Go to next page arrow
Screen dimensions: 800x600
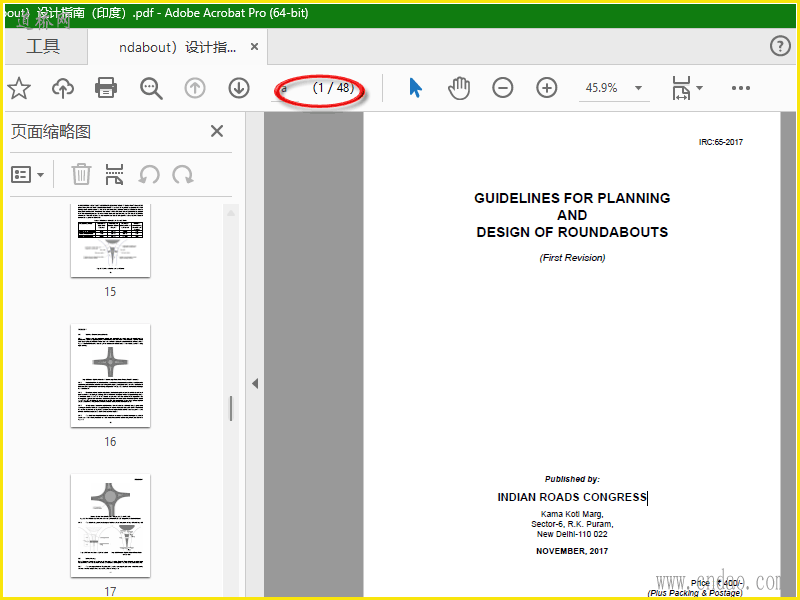239,88
